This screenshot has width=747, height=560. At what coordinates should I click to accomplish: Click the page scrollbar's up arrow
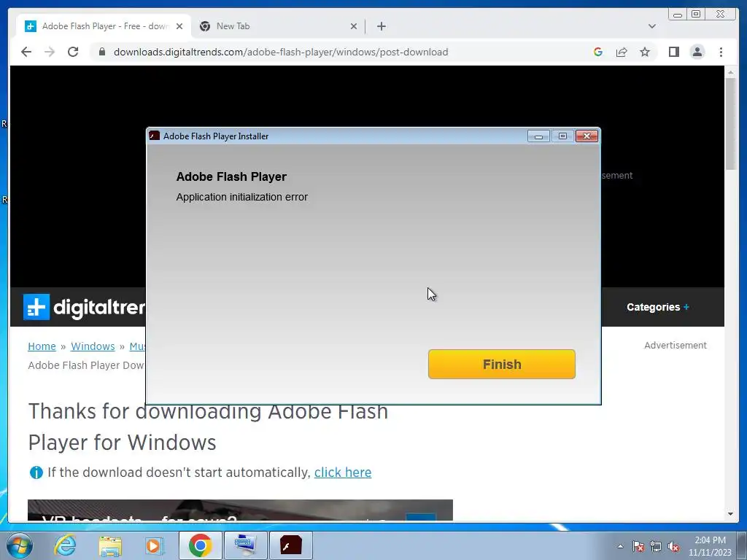point(731,72)
